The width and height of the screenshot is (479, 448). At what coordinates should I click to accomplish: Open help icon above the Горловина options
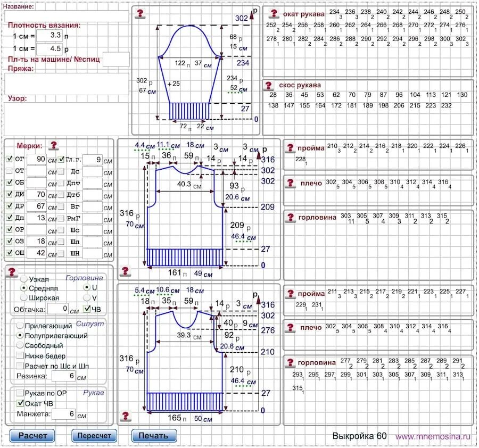tap(12, 272)
